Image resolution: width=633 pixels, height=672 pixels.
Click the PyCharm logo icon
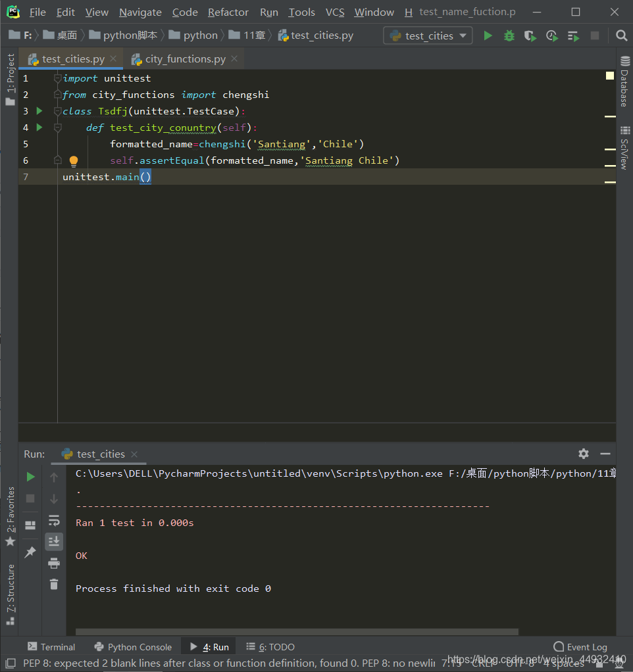pyautogui.click(x=13, y=12)
